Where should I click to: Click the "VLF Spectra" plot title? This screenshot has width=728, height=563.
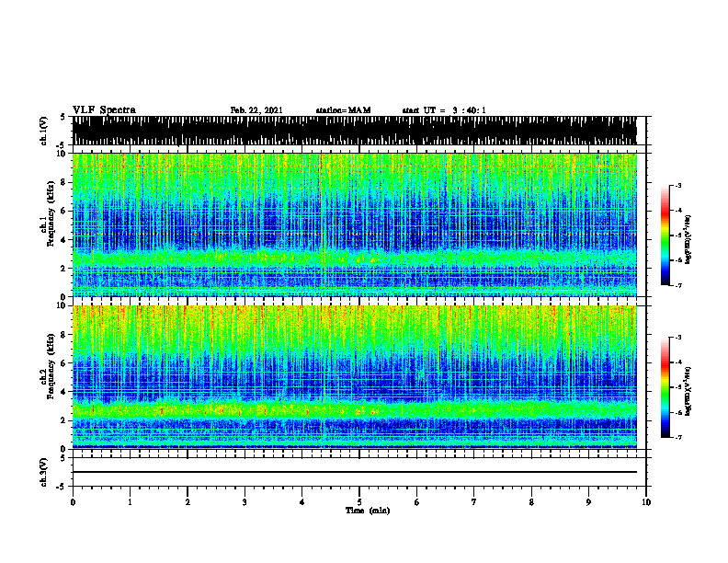[104, 109]
